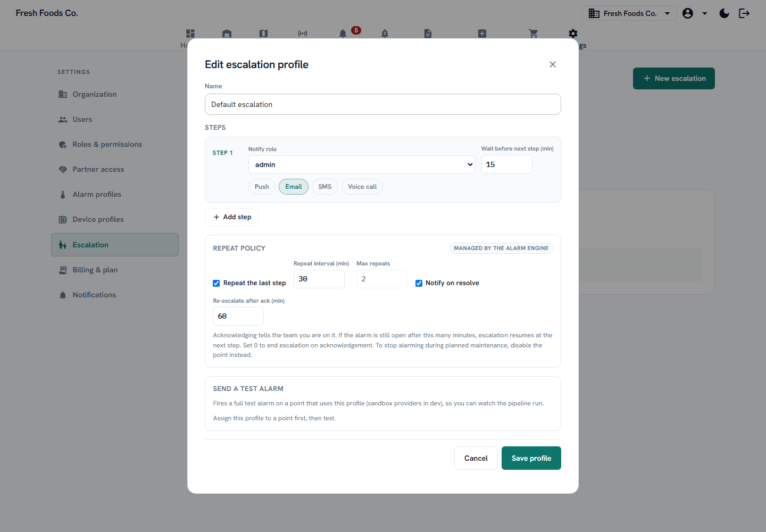Screen dimensions: 766x532
Task: Click the New escalation button
Action: pyautogui.click(x=674, y=78)
